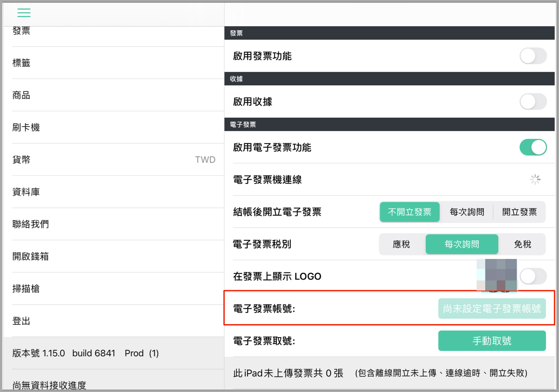Toggle 在發票上顯示 LOGO switch

coord(533,277)
